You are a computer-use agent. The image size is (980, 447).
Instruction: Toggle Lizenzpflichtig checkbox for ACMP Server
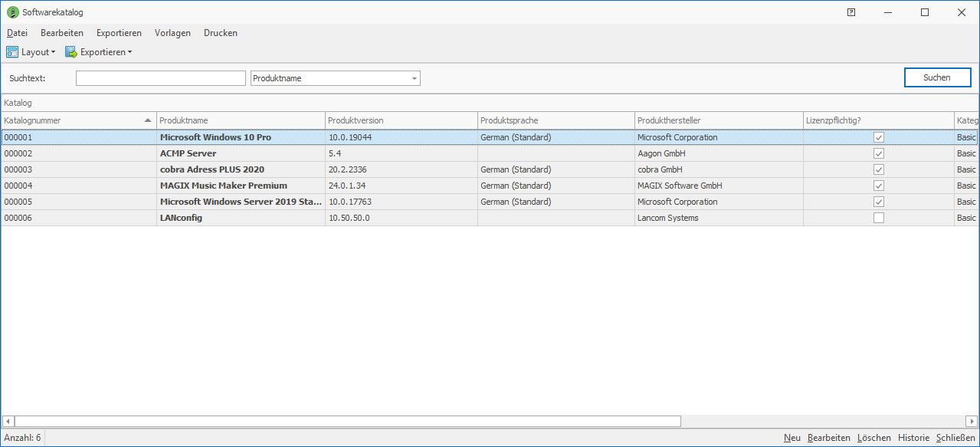(x=879, y=153)
